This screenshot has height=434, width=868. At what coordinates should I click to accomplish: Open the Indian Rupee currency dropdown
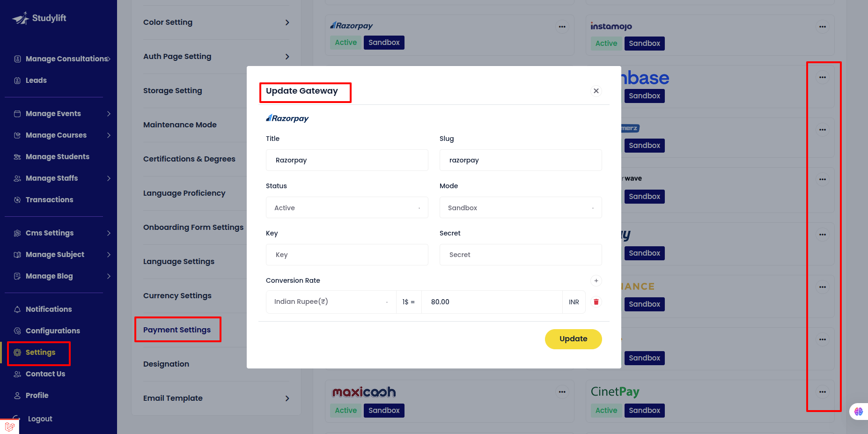point(331,302)
